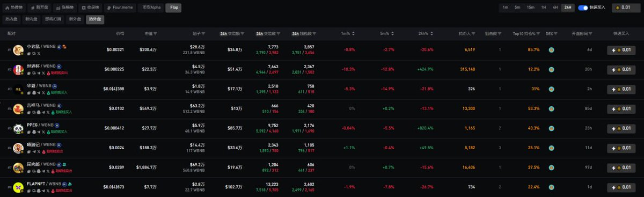Open the 吉祥马 token avatar
The width and height of the screenshot is (644, 197).
[x=18, y=108]
